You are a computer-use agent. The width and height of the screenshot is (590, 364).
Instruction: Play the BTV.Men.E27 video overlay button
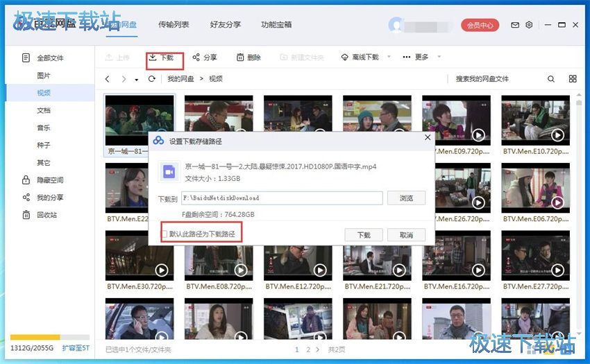coord(557,270)
